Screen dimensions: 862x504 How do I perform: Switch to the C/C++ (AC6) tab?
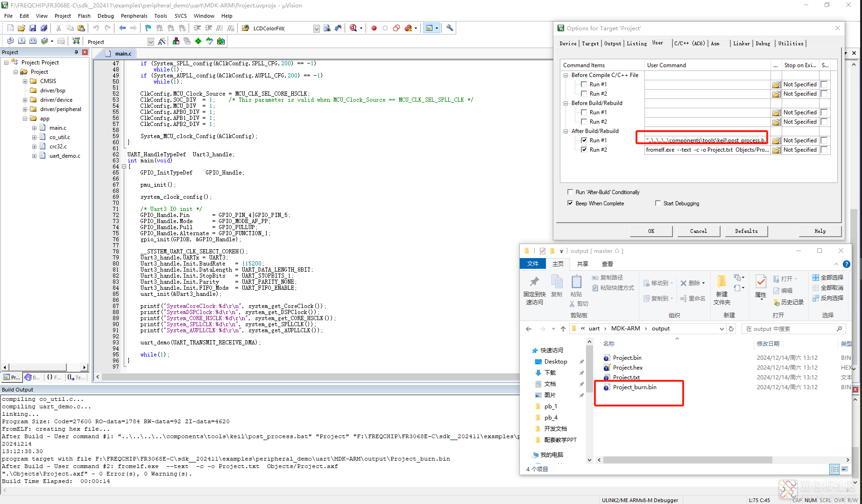[690, 43]
